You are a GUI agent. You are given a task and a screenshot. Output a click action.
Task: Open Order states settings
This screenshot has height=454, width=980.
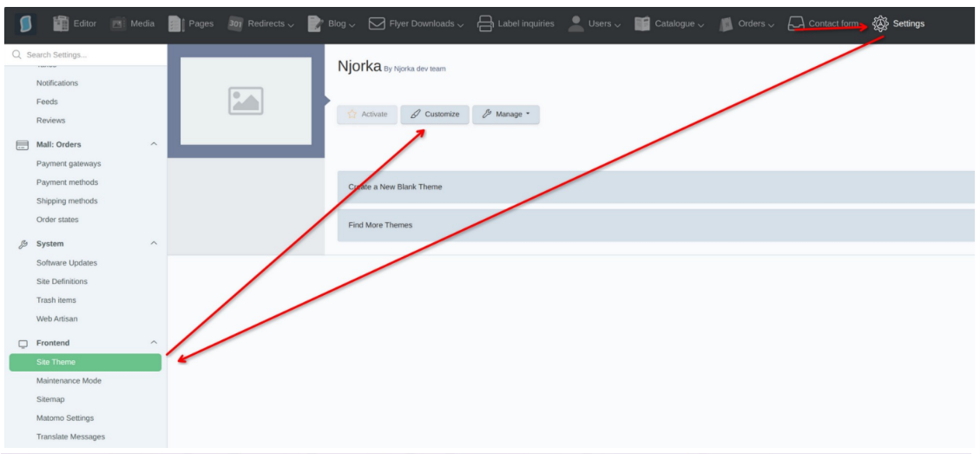57,220
